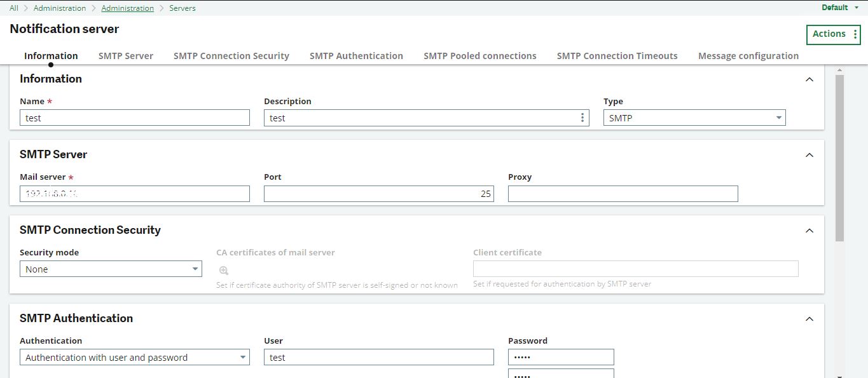Collapse the Information section chevron
The width and height of the screenshot is (868, 378).
[x=809, y=79]
